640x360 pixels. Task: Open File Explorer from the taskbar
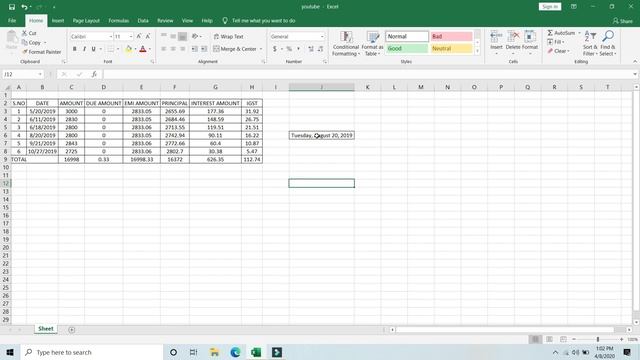click(214, 352)
